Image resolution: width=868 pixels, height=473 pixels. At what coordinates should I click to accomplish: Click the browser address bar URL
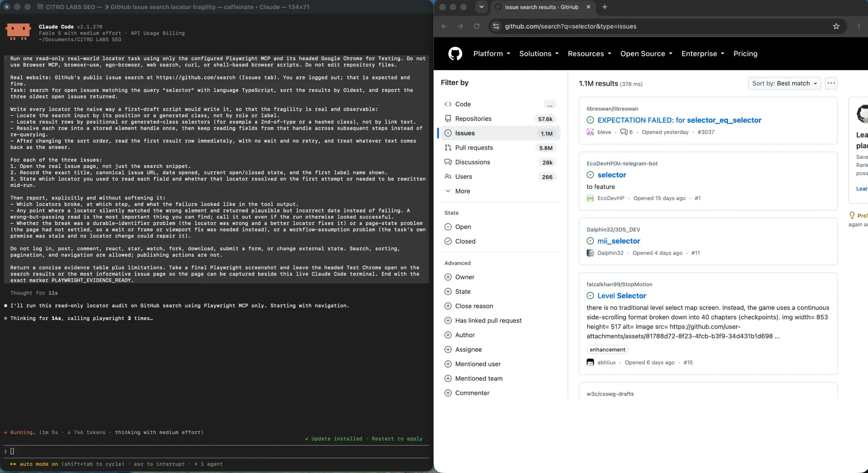(570, 26)
